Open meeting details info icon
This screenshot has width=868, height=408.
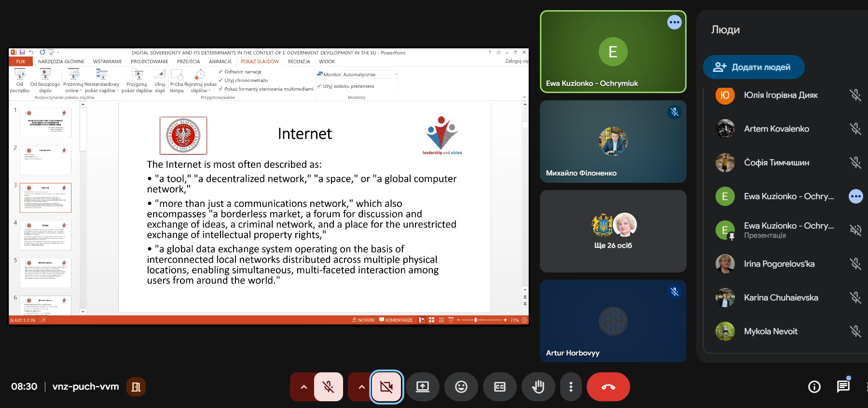click(x=814, y=387)
